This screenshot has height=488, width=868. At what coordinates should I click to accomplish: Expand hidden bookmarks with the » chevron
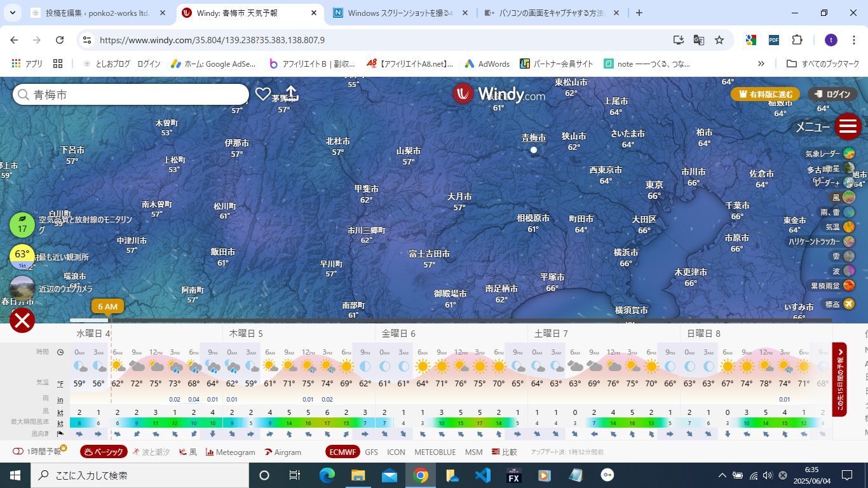point(761,64)
